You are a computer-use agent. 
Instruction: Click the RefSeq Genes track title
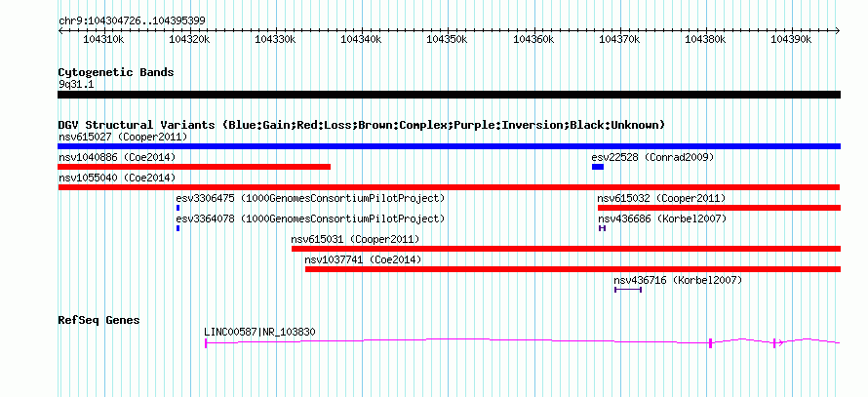point(99,320)
